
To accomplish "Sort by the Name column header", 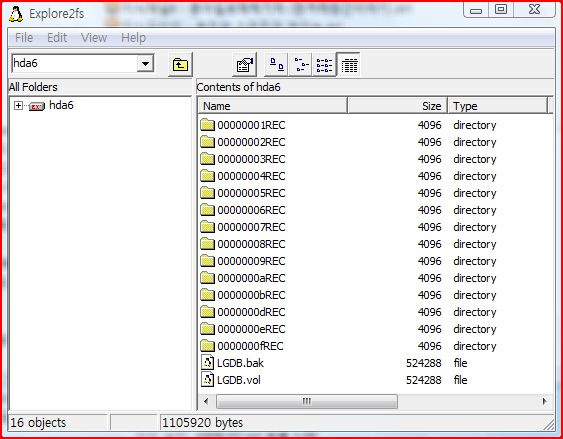I will pyautogui.click(x=273, y=106).
